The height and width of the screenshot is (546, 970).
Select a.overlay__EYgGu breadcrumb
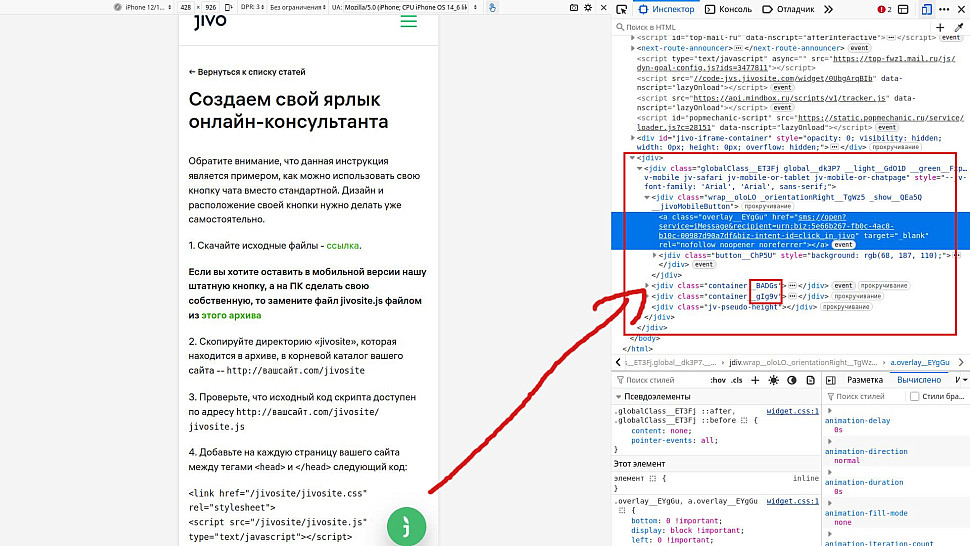[x=920, y=362]
